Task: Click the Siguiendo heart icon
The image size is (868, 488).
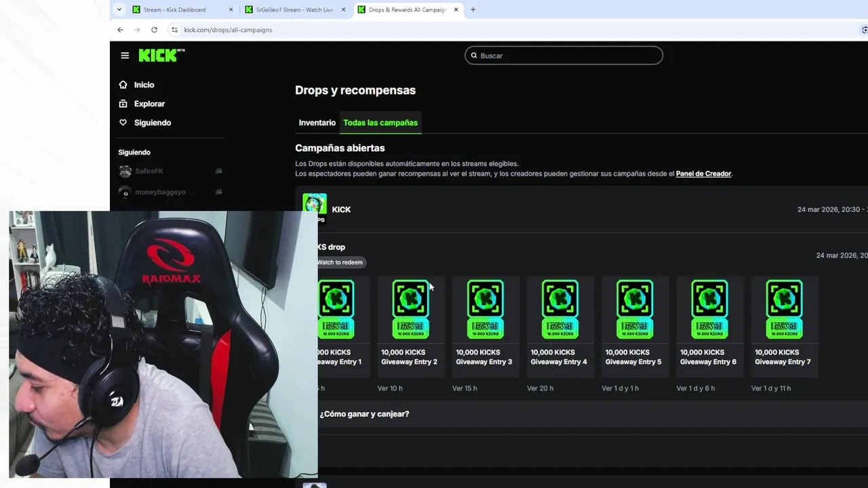Action: point(123,123)
